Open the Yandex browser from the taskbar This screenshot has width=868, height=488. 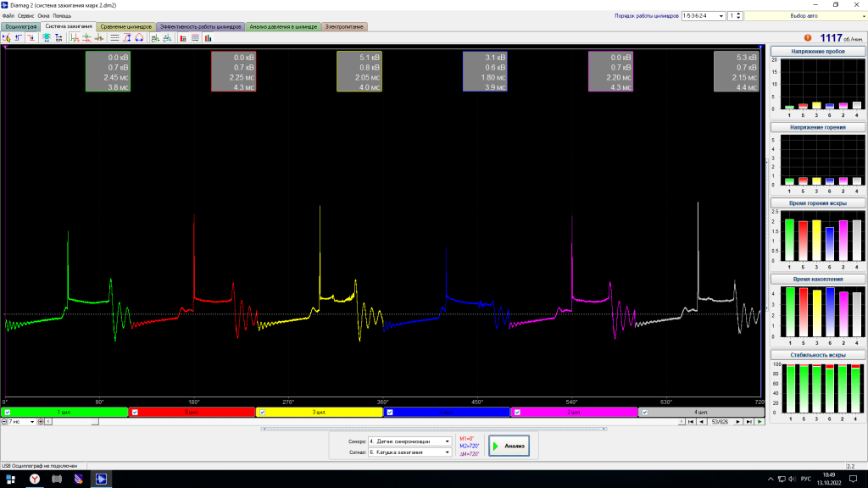(34, 480)
